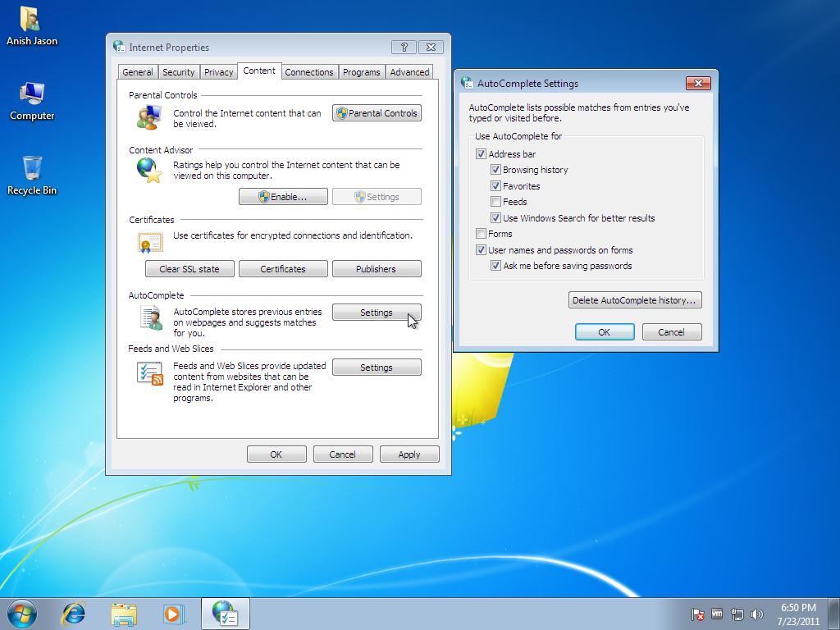Close the Internet Properties window
Image resolution: width=840 pixels, height=630 pixels.
pyautogui.click(x=431, y=47)
